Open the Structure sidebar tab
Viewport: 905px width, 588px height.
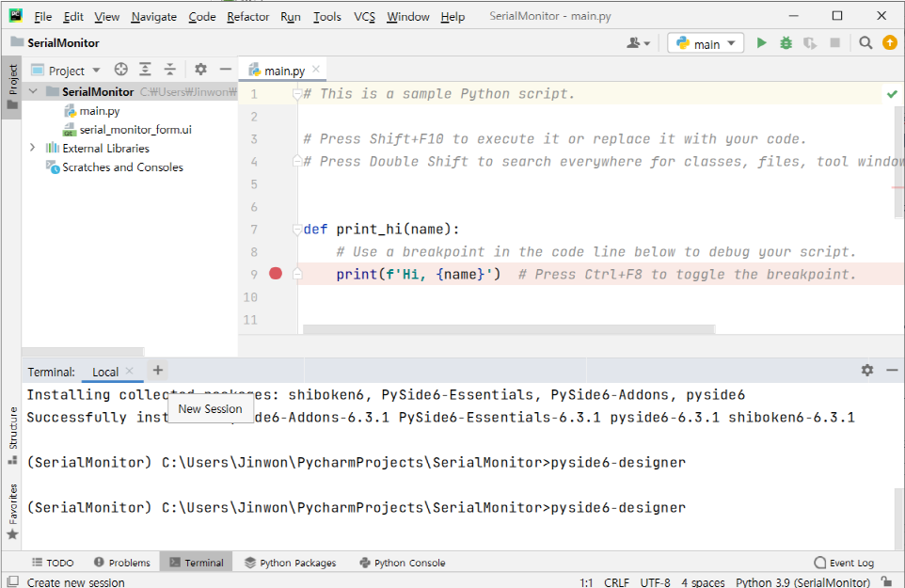pos(12,436)
